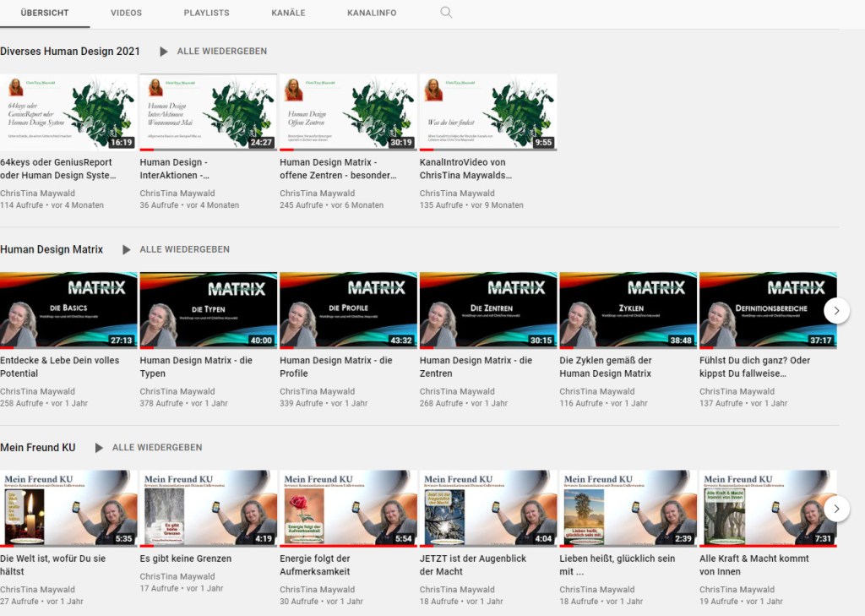
Task: Open the Mein Freund KU playlist title
Action: (x=38, y=448)
